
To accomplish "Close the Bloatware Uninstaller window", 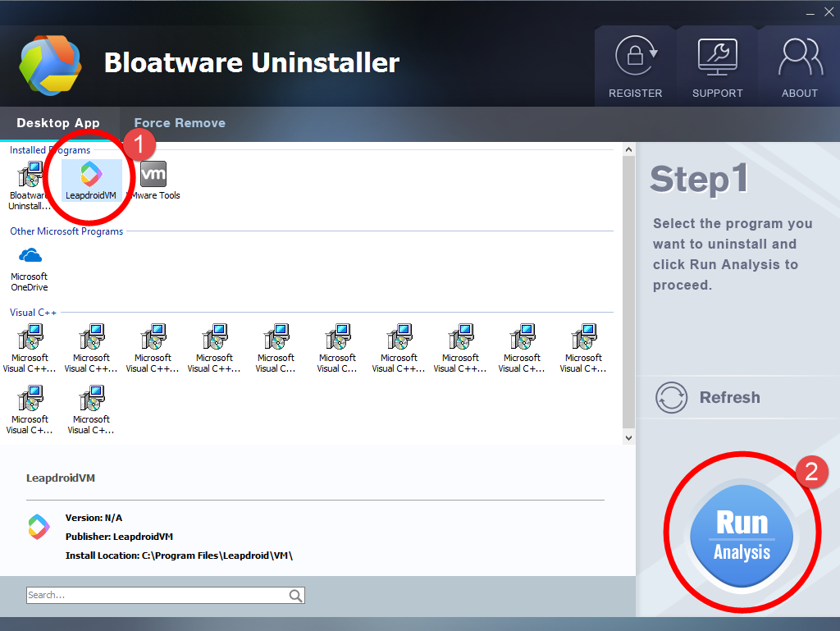I will click(829, 11).
